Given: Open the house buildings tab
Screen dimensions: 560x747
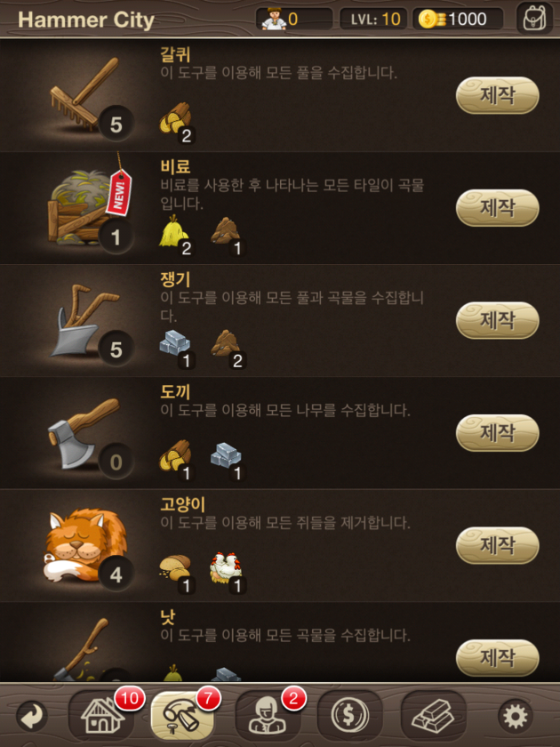Looking at the screenshot, I should (101, 716).
